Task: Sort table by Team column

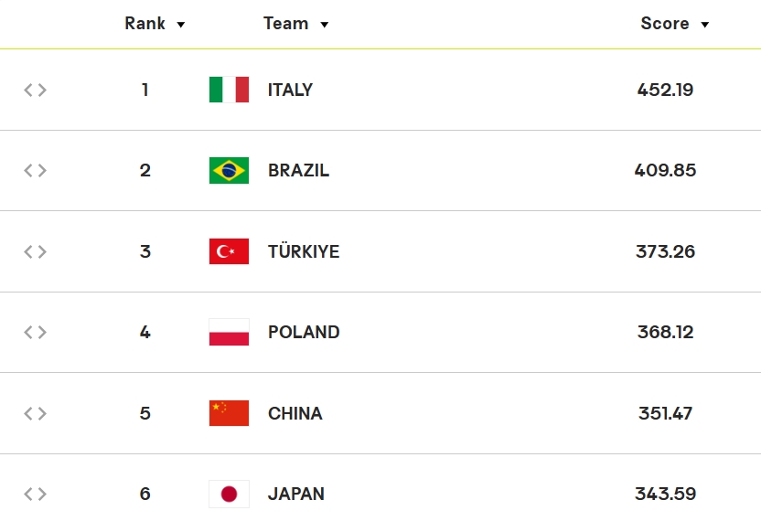Action: pyautogui.click(x=295, y=24)
